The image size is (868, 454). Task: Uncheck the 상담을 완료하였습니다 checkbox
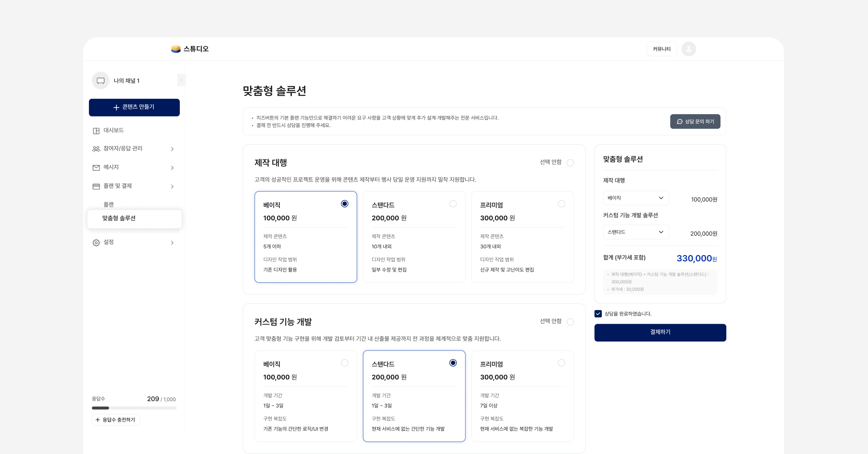[x=598, y=314]
